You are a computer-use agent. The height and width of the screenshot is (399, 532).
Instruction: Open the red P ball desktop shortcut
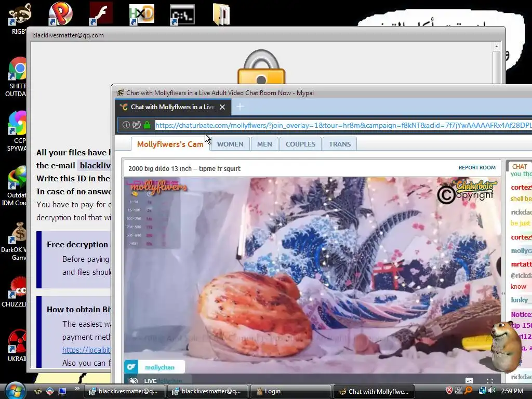[60, 14]
